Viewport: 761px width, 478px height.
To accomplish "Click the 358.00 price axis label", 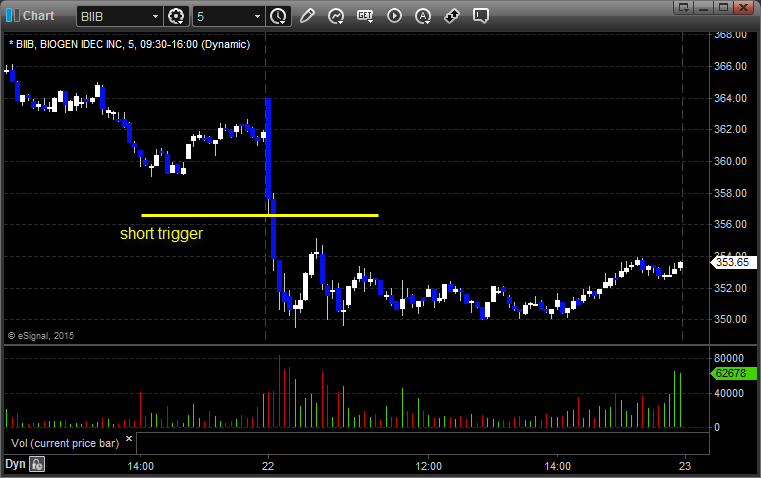I will click(x=730, y=194).
